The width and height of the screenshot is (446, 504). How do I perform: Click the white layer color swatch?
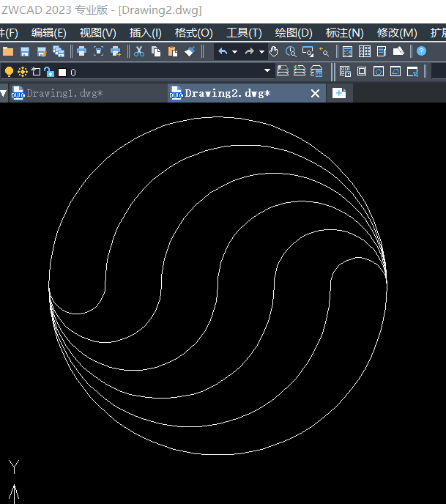62,73
